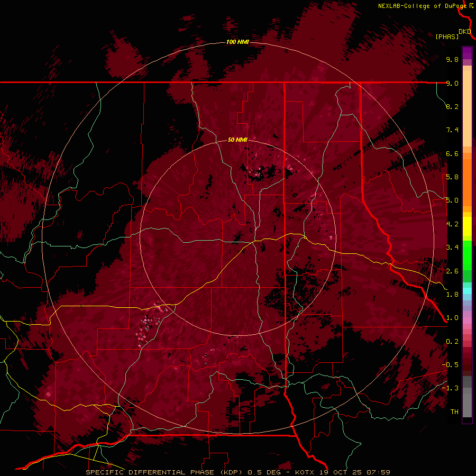Click the -1.3 value on the color scale
This screenshot has height=476, width=476.
pyautogui.click(x=450, y=388)
